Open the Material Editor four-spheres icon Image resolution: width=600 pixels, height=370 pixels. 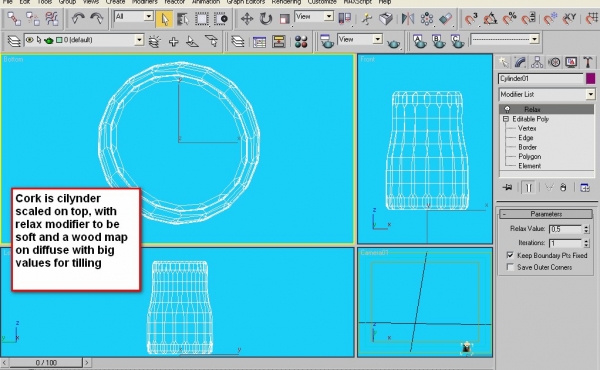(301, 41)
